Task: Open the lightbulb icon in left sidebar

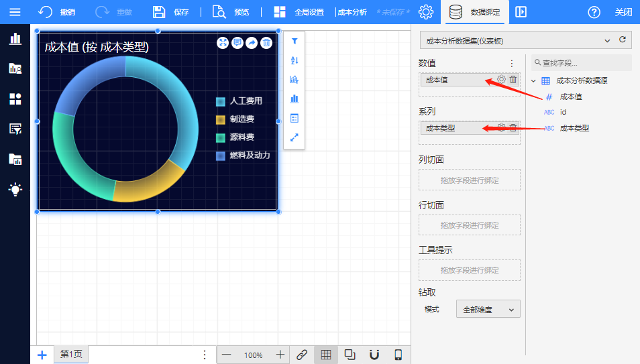Action: pyautogui.click(x=15, y=189)
